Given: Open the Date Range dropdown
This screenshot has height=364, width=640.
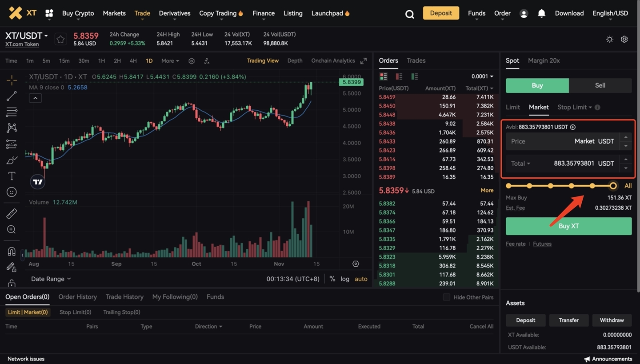Looking at the screenshot, I should tap(51, 279).
